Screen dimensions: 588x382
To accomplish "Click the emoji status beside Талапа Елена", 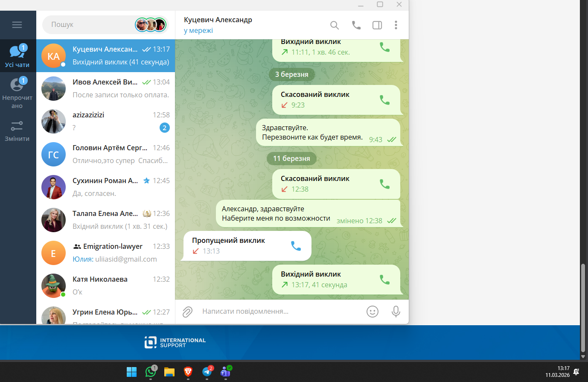I will pyautogui.click(x=147, y=213).
